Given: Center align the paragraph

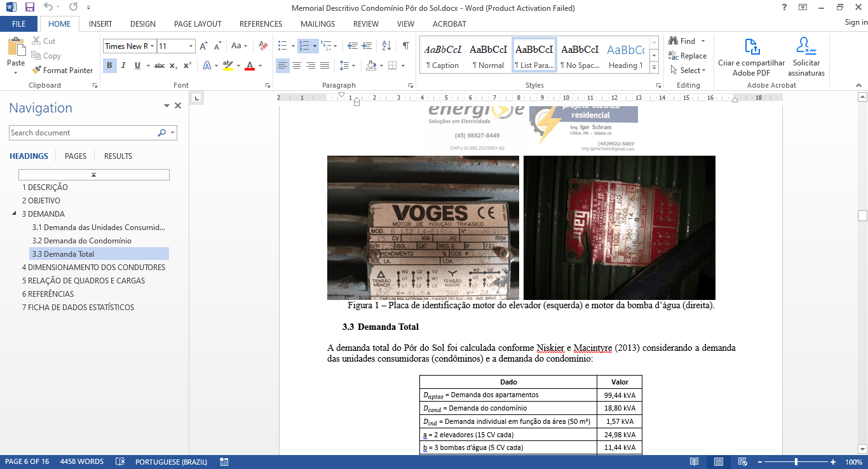Looking at the screenshot, I should (x=297, y=65).
